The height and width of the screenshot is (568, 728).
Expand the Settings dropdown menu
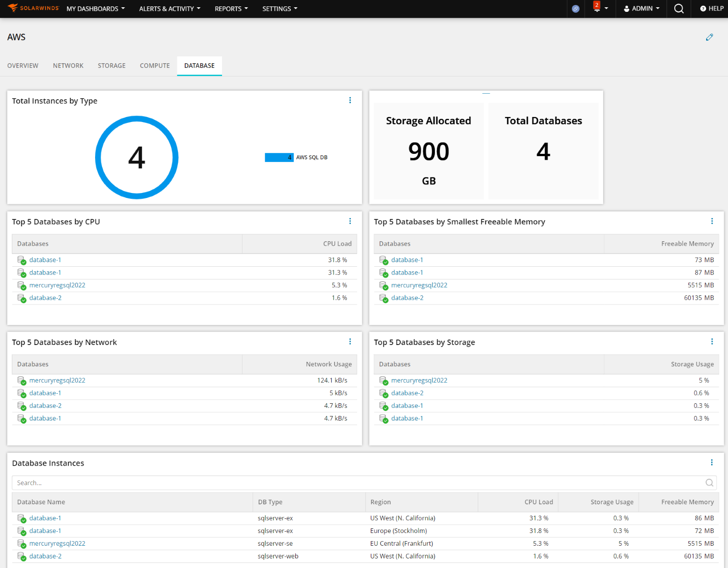click(x=280, y=9)
